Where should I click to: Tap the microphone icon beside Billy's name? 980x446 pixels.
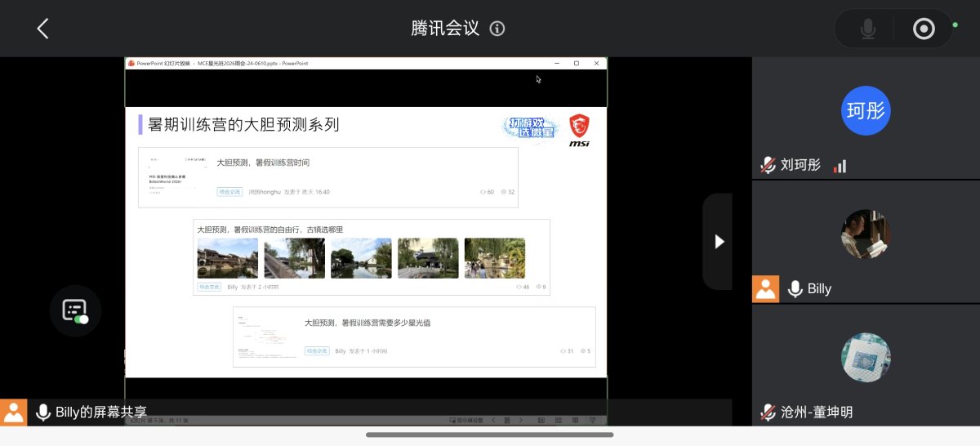click(x=795, y=288)
